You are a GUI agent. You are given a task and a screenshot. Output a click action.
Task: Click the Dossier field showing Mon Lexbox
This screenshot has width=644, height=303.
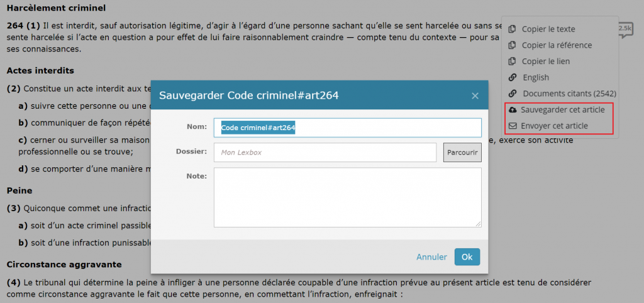click(325, 152)
